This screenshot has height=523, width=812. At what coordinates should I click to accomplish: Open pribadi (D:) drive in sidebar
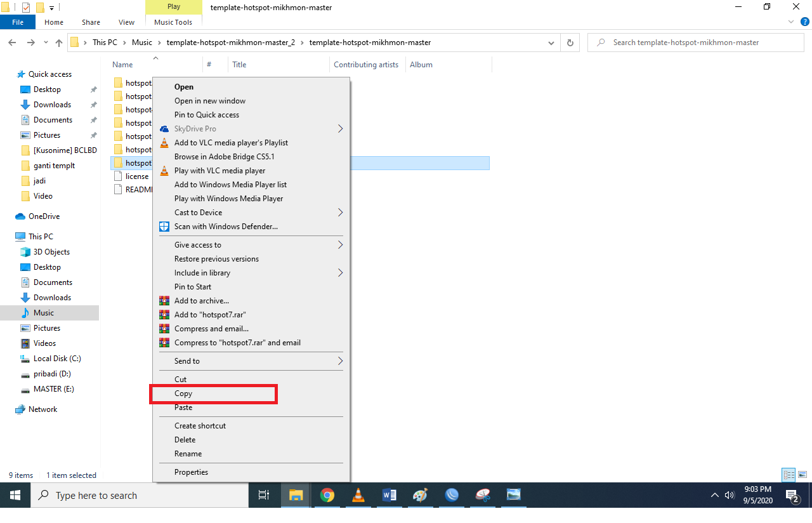click(52, 374)
